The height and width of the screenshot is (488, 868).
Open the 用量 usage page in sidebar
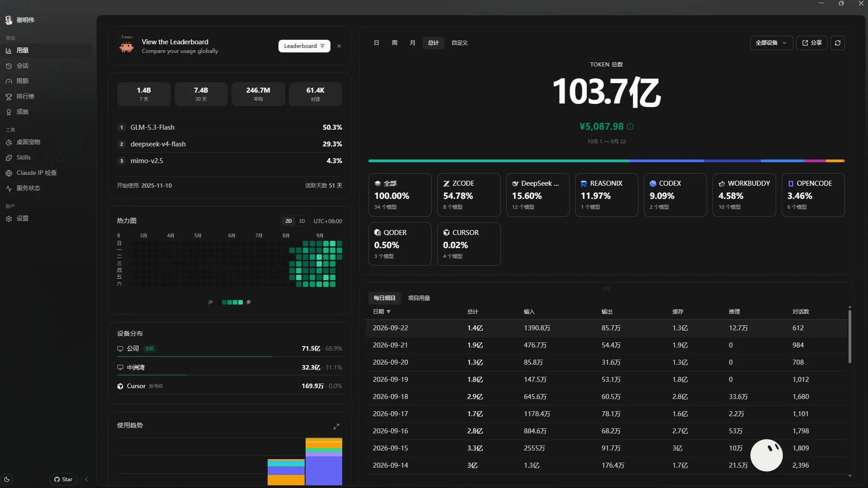(47, 50)
